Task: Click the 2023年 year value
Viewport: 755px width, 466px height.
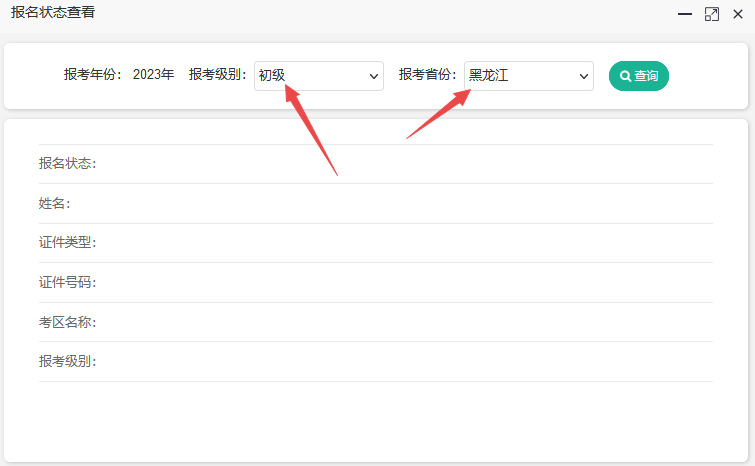Action: tap(153, 74)
